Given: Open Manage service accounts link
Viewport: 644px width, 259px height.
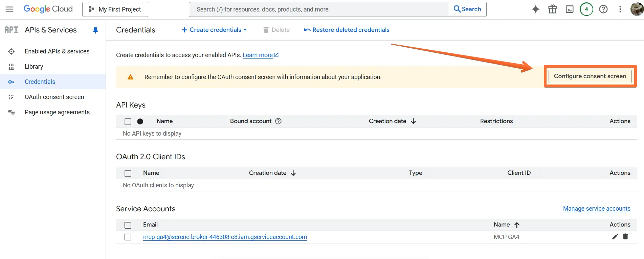Looking at the screenshot, I should click(597, 209).
